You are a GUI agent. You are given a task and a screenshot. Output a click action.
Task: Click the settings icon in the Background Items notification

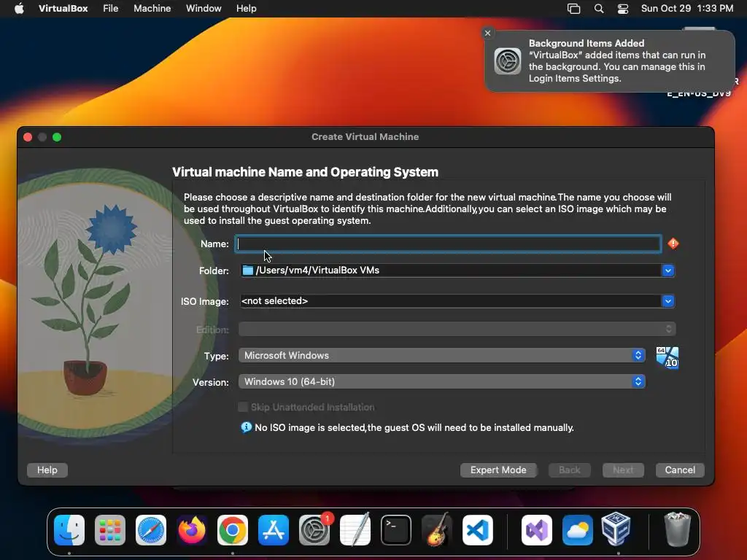point(508,61)
